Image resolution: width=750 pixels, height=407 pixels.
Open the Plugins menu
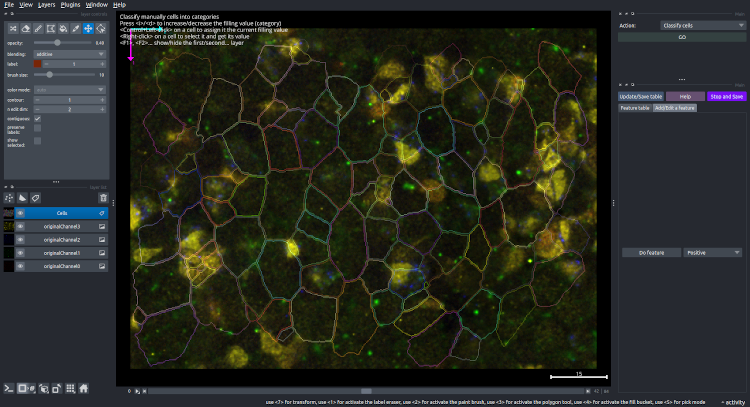pyautogui.click(x=70, y=5)
